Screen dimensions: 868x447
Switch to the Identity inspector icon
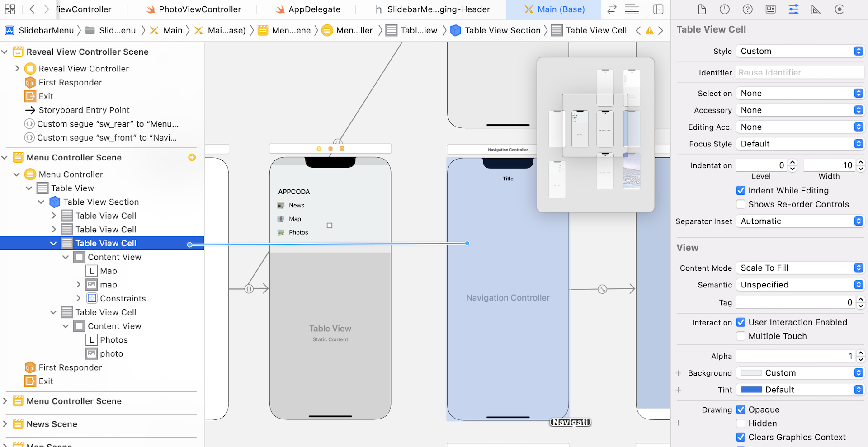[770, 9]
